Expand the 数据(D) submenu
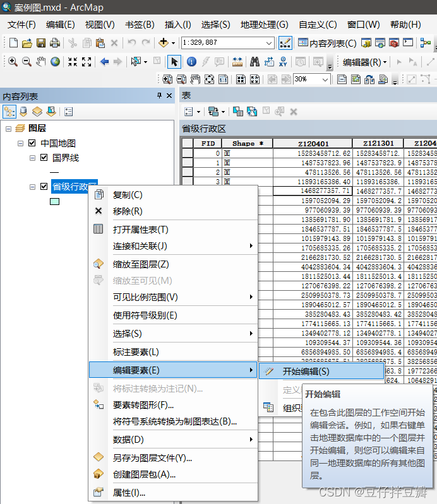Image resolution: width=437 pixels, height=504 pixels. (173, 440)
